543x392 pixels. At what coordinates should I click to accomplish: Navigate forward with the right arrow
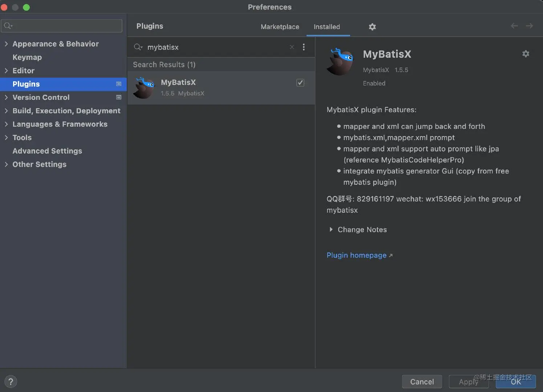[530, 26]
